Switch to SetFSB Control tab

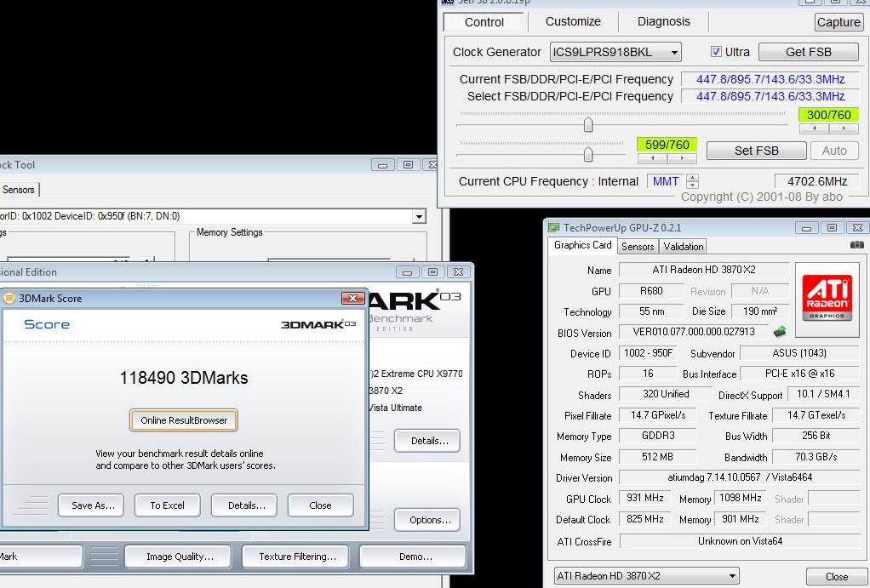click(484, 22)
